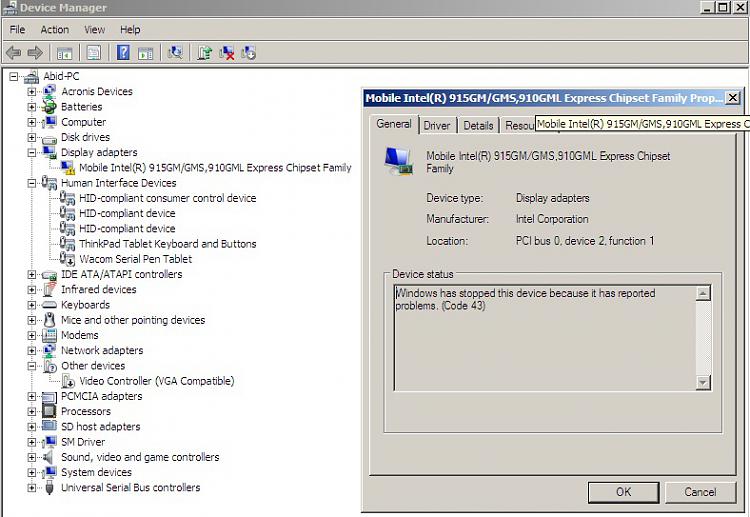The image size is (750, 517).
Task: Click Cancel in the properties dialog
Action: pyautogui.click(x=700, y=492)
